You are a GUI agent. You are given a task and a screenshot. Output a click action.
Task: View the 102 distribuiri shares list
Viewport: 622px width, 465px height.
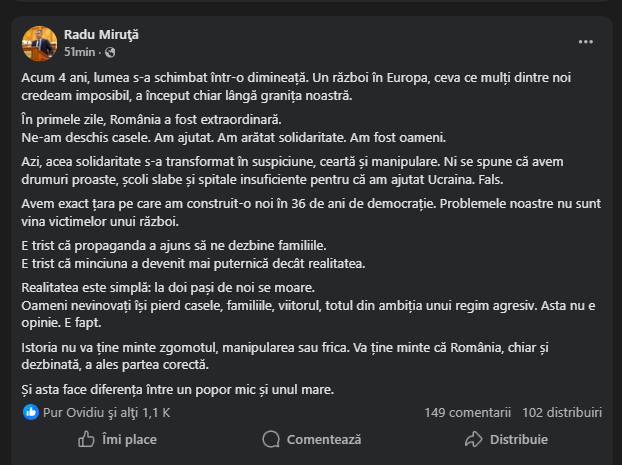562,412
